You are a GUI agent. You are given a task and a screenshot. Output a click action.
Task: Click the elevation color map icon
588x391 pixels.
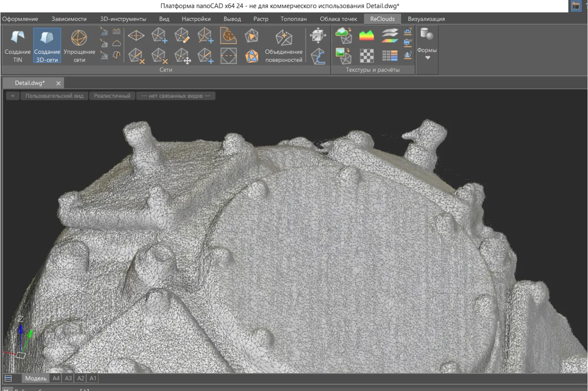click(367, 36)
